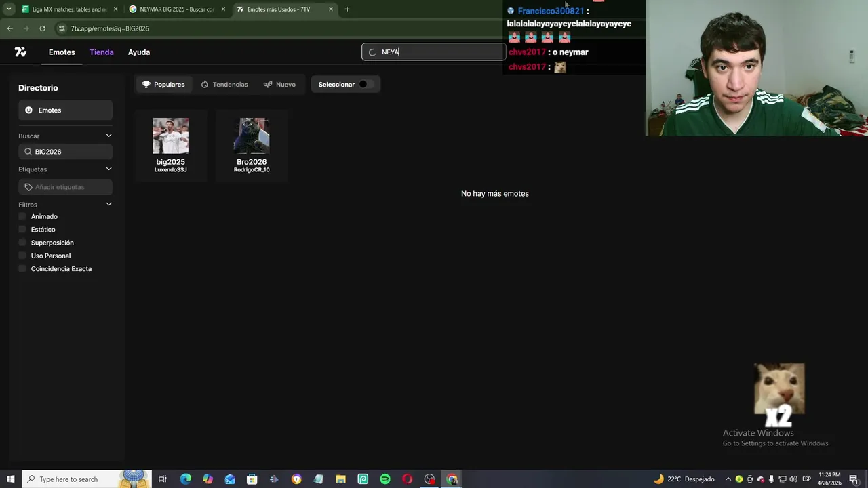The height and width of the screenshot is (488, 868).
Task: Open the tab search dropdown arrow
Action: tap(8, 9)
